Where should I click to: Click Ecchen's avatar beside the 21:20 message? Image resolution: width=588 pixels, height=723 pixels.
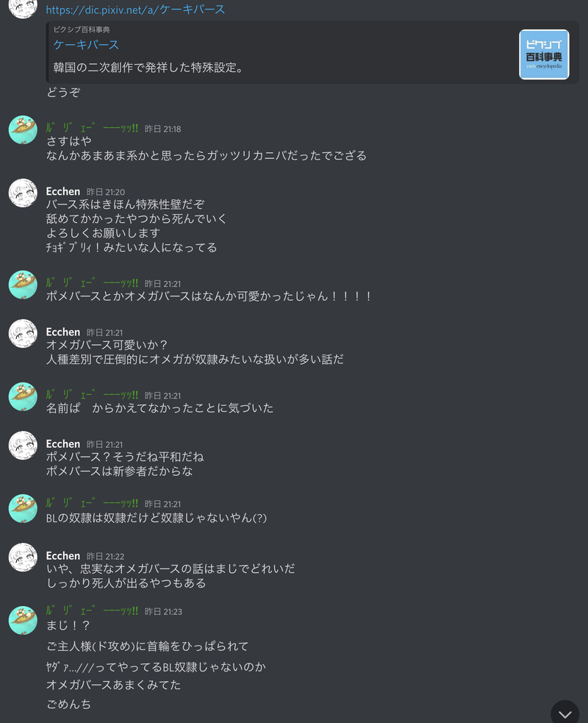(23, 193)
